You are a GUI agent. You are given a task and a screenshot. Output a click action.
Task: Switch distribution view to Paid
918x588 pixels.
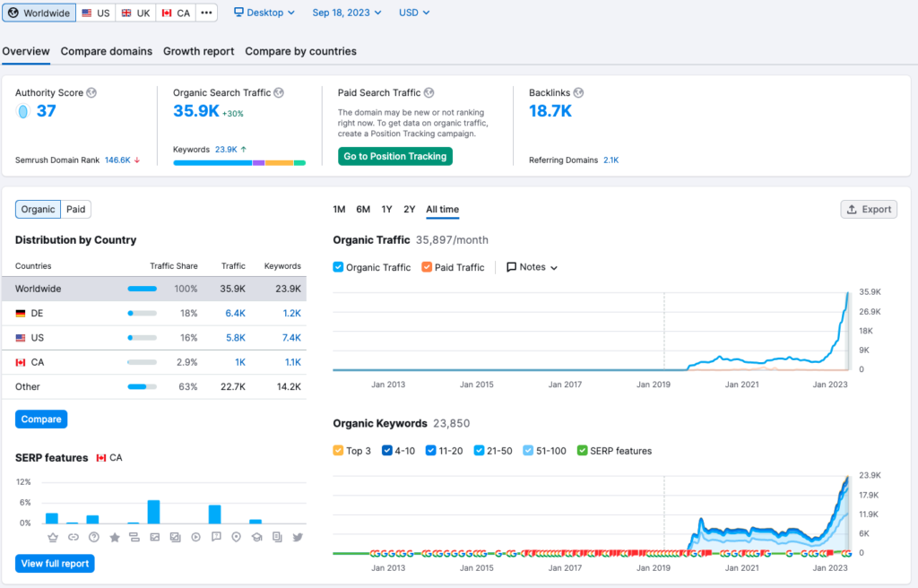coord(75,209)
